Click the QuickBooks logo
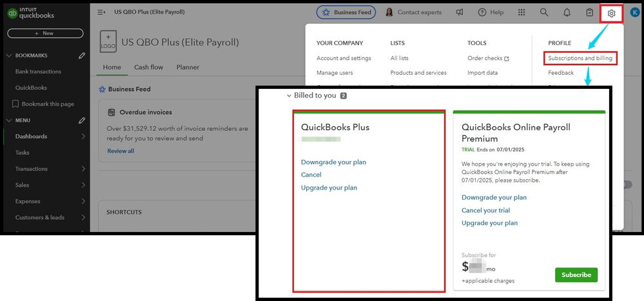 click(31, 14)
